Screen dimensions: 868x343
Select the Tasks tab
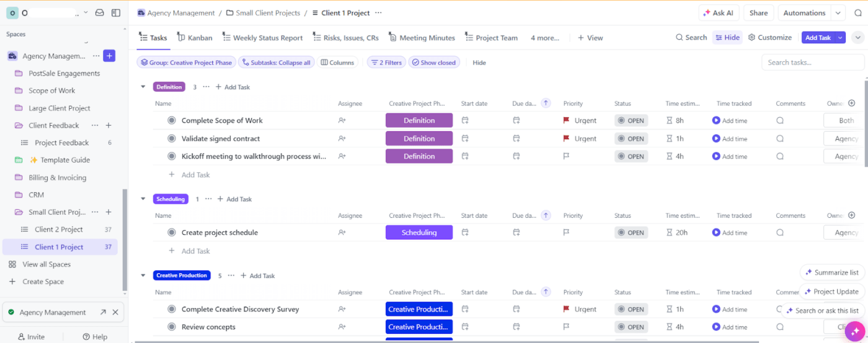coord(153,38)
